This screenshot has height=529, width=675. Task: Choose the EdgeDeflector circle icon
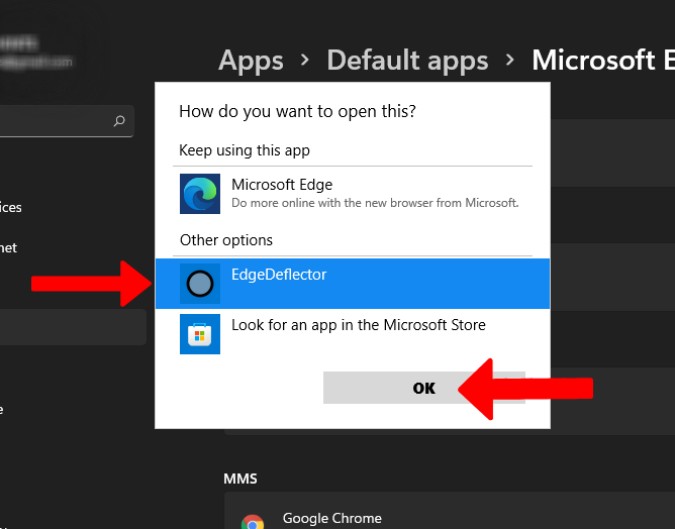pyautogui.click(x=200, y=284)
